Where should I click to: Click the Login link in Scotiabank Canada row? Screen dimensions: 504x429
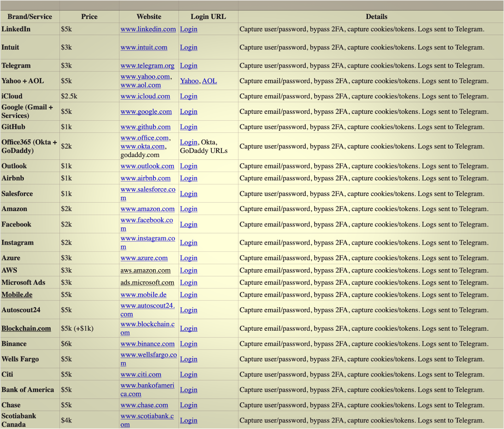click(x=189, y=420)
